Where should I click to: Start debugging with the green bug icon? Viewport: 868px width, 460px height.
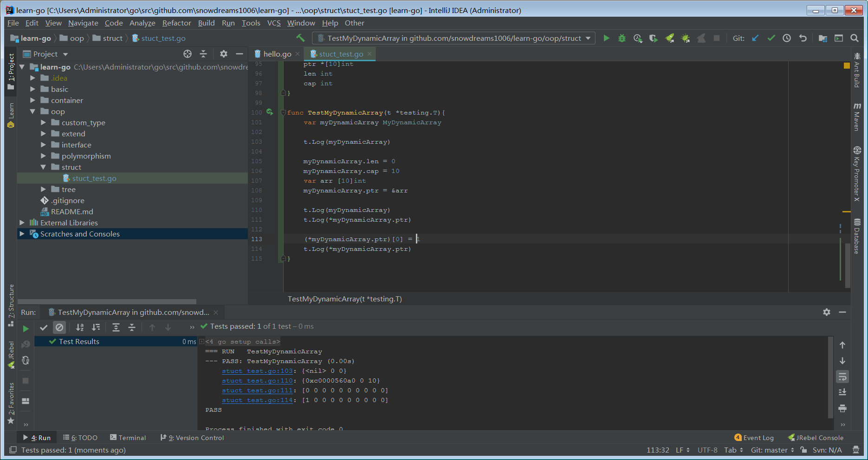[622, 38]
